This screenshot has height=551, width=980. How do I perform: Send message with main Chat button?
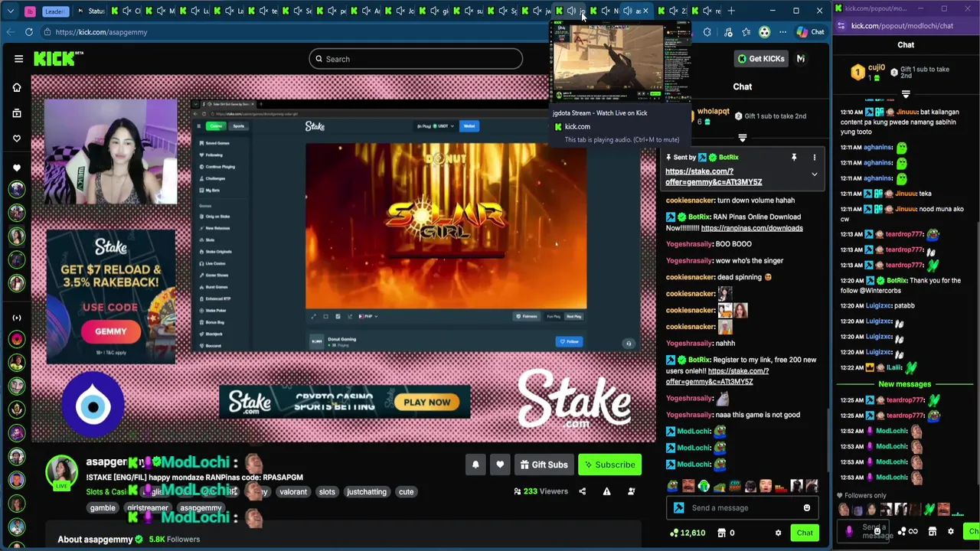(x=805, y=533)
